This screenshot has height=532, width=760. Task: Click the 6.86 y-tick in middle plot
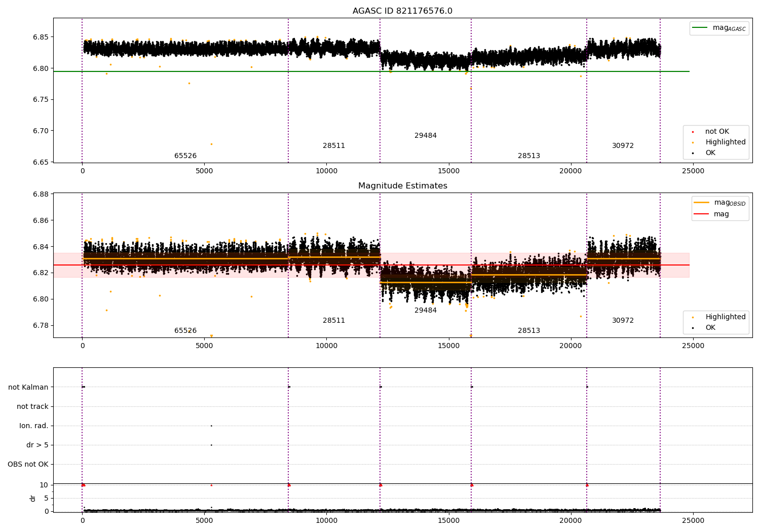coord(41,221)
